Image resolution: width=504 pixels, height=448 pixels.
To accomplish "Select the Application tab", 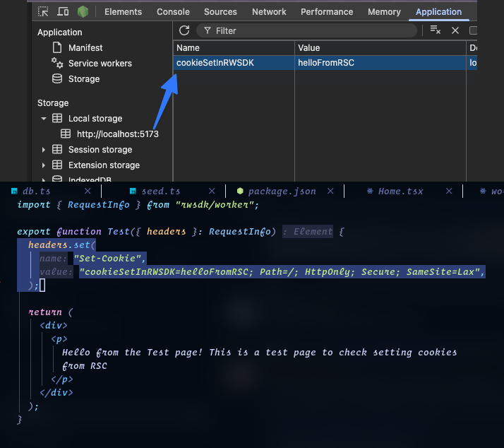I will [x=439, y=12].
